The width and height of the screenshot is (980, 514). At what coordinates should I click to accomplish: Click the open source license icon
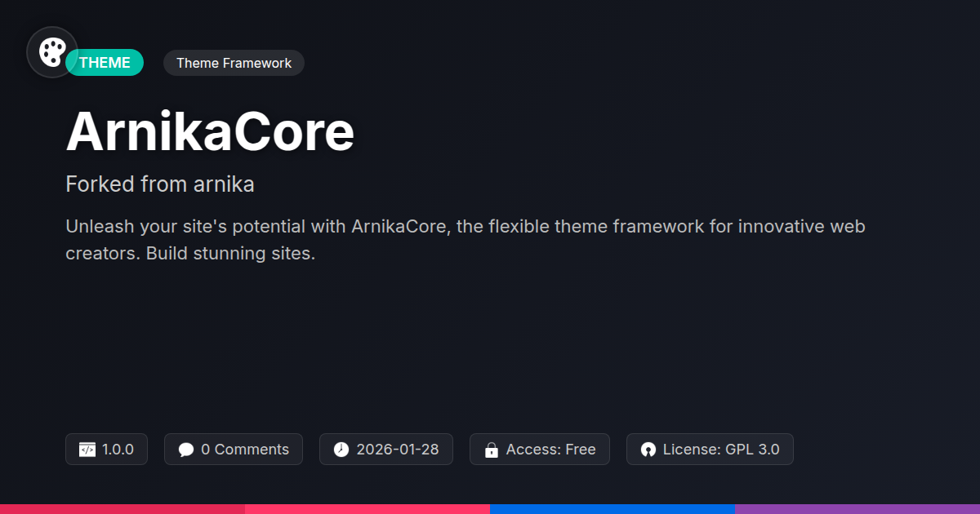pos(648,450)
